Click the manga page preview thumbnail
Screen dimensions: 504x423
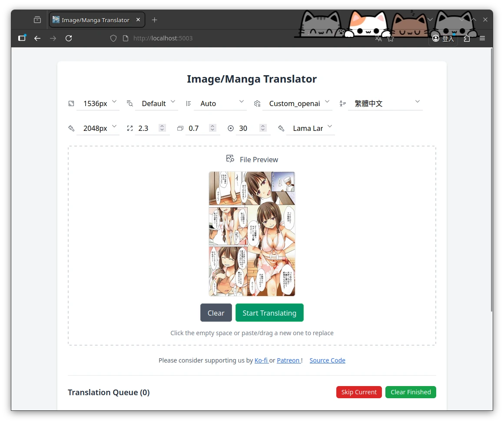pyautogui.click(x=252, y=234)
